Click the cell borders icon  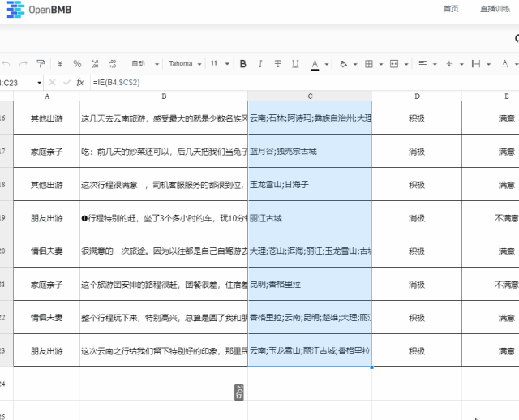click(x=369, y=64)
